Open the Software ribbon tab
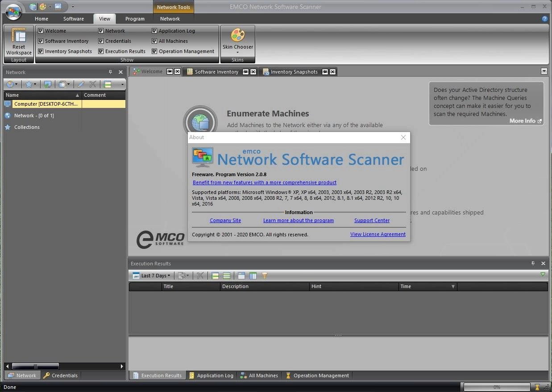Viewport: 552px width, 392px height. pos(74,19)
